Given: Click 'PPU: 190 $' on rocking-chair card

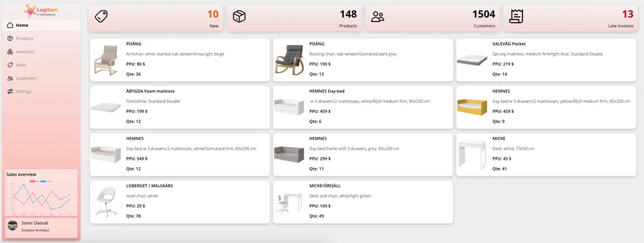Looking at the screenshot, I should tap(320, 64).
